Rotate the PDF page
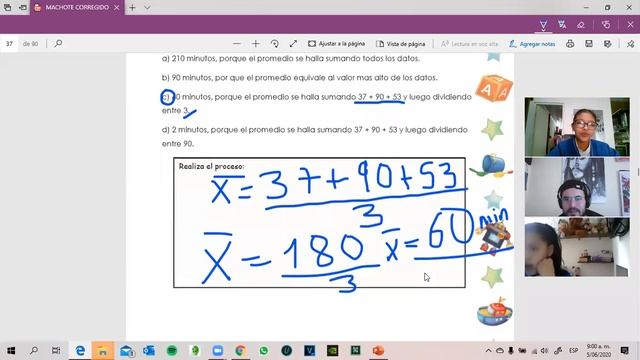Screen dimensions: 640x360 275,44
